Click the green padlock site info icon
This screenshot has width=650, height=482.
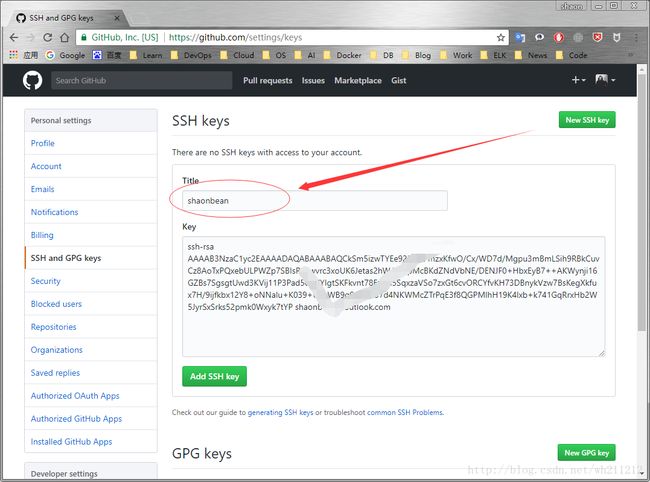tap(84, 38)
